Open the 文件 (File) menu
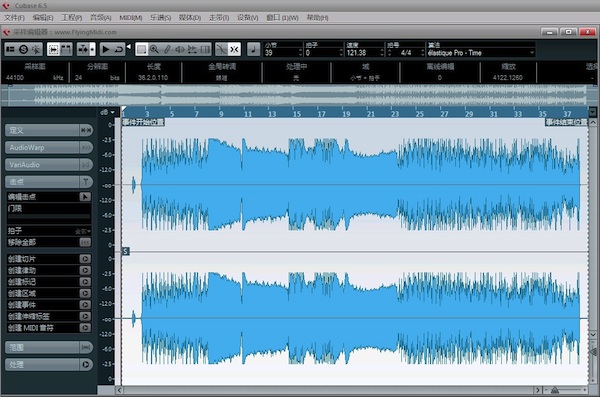 (x=14, y=18)
